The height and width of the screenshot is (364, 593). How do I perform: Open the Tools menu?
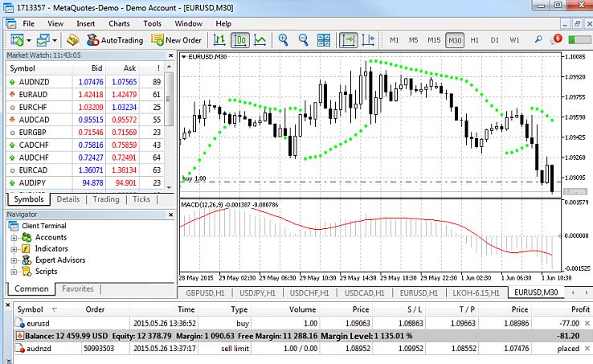(x=152, y=23)
